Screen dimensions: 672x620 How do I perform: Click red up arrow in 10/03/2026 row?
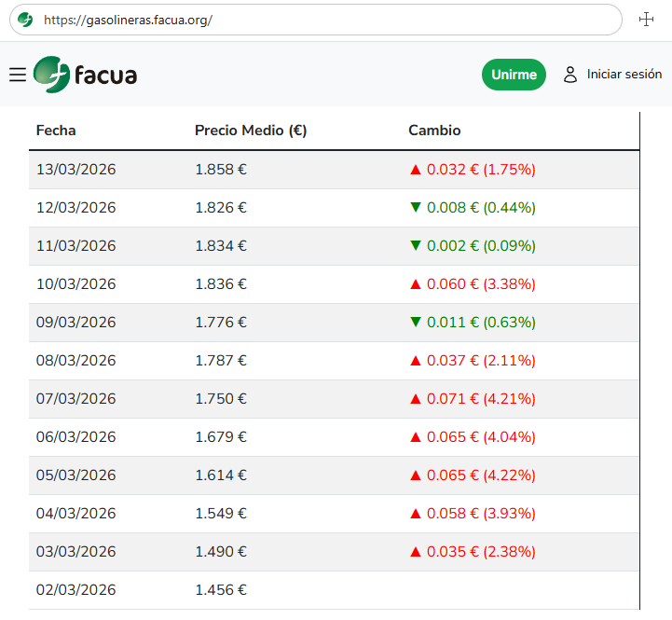coord(416,284)
